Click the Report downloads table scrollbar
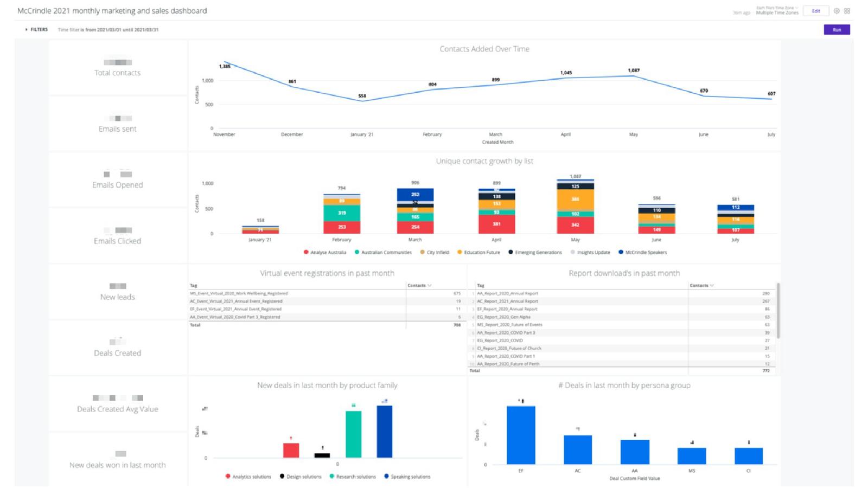Image resolution: width=868 pixels, height=488 pixels. tap(778, 312)
